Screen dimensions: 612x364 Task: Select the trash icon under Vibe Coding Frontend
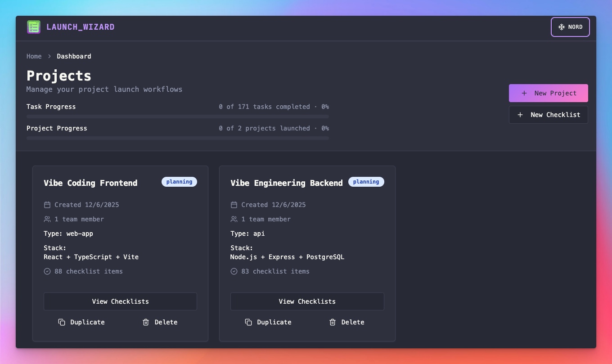click(x=145, y=322)
